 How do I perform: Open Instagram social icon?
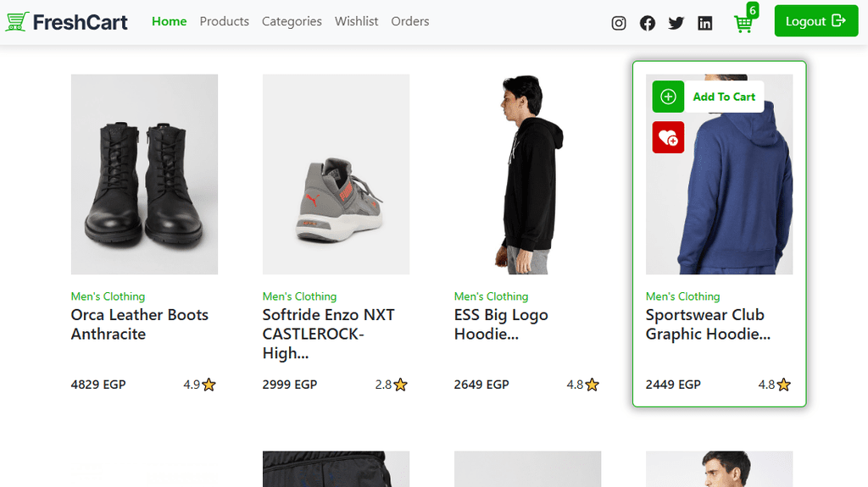(619, 23)
